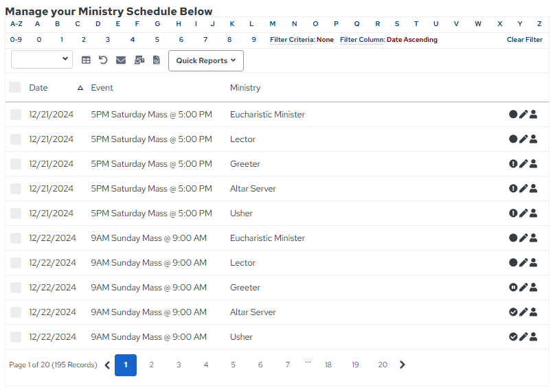
Task: Click the mail merge icon next to envelope
Action: [x=139, y=60]
